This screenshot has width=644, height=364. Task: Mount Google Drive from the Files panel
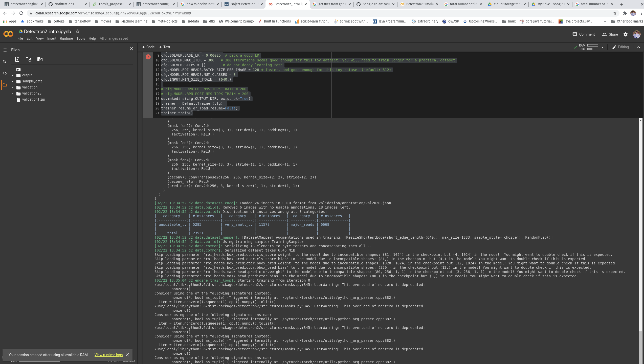40,59
